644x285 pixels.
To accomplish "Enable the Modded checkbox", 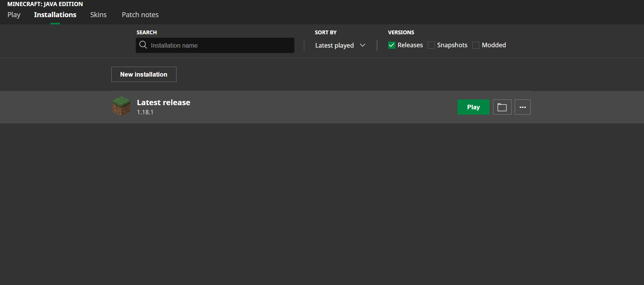I will (476, 45).
